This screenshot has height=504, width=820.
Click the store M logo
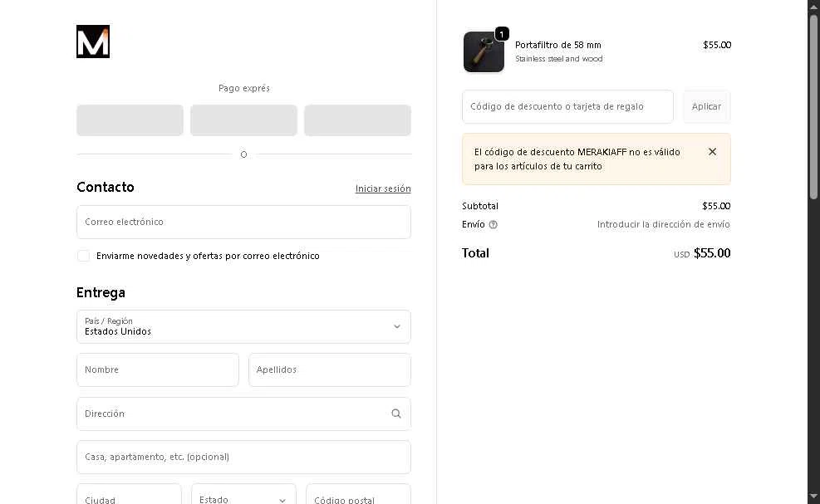pyautogui.click(x=93, y=42)
